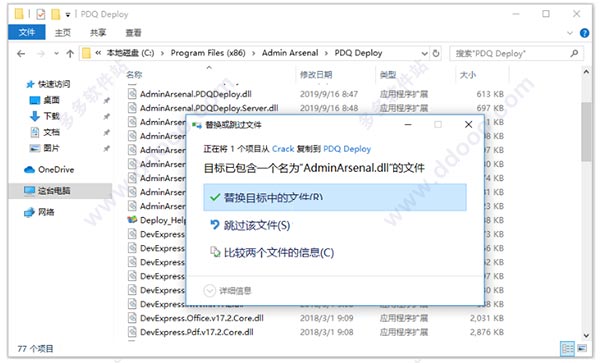The width and height of the screenshot is (600, 363).
Task: Choose 比较两个文件的信息(C) option
Action: click(x=272, y=253)
